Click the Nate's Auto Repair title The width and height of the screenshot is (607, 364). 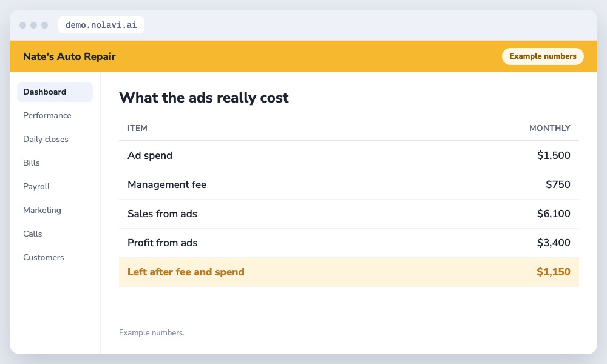click(x=69, y=56)
